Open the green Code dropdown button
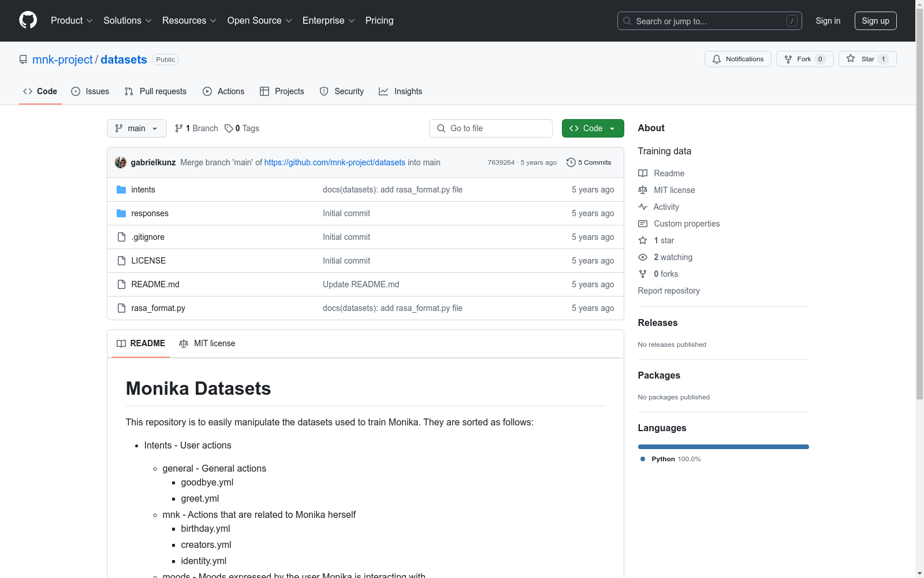 click(593, 128)
